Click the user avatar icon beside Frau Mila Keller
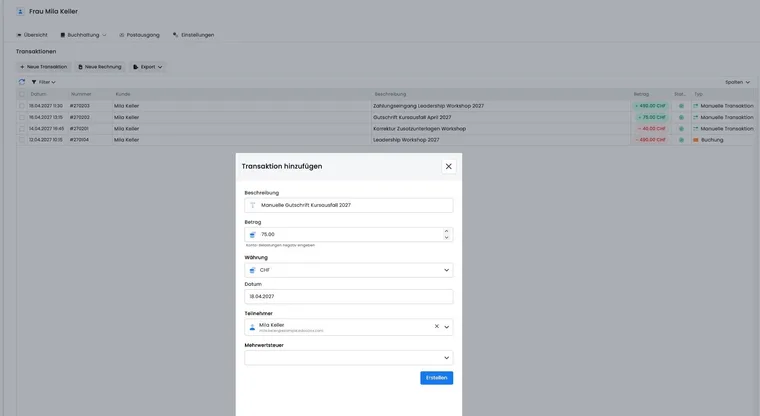Screen dimensions: 760x416 click(x=20, y=11)
